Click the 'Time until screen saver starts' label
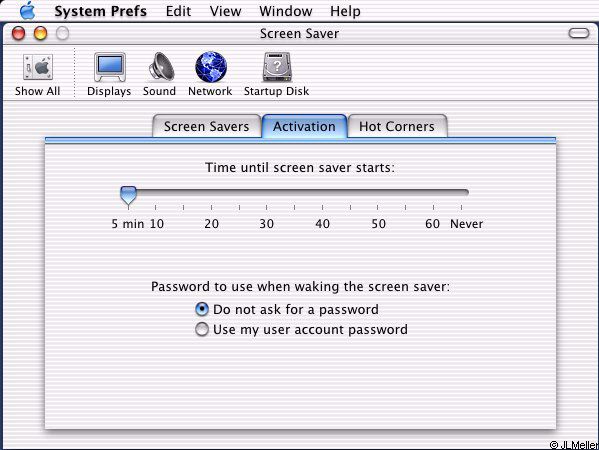Viewport: 599px width, 450px height. (300, 167)
